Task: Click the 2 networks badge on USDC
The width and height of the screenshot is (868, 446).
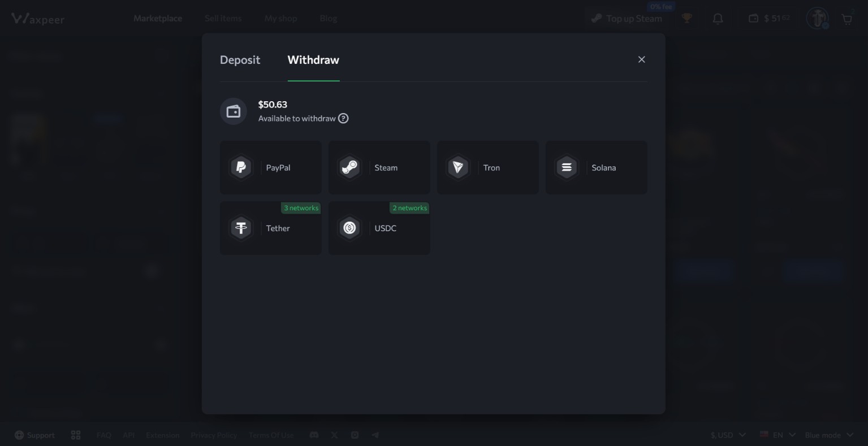Action: (x=409, y=208)
